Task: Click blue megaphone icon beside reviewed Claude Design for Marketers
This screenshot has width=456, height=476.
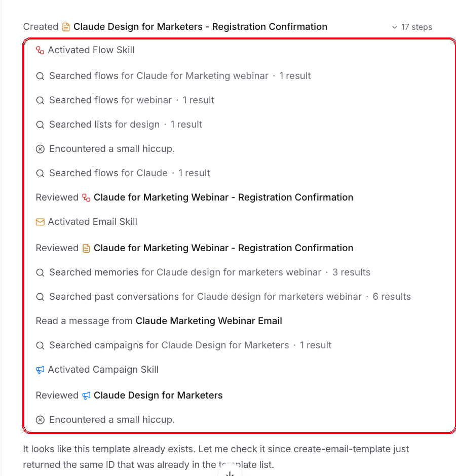Action: (x=86, y=395)
